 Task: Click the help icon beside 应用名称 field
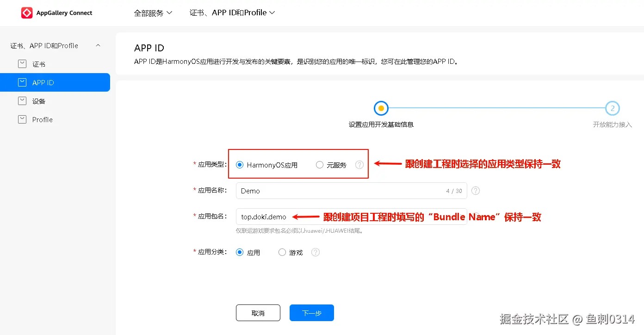[475, 191]
